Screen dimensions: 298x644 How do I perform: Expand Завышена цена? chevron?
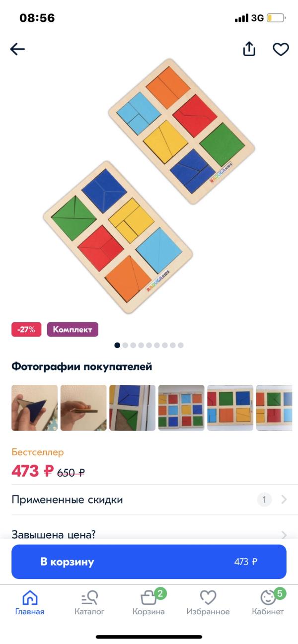click(284, 535)
